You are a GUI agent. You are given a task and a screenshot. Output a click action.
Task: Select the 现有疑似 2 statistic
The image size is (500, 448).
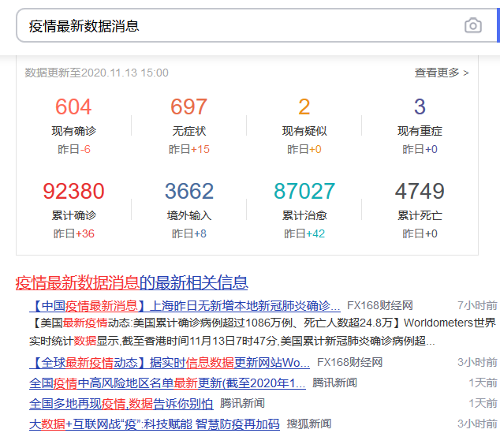click(304, 107)
